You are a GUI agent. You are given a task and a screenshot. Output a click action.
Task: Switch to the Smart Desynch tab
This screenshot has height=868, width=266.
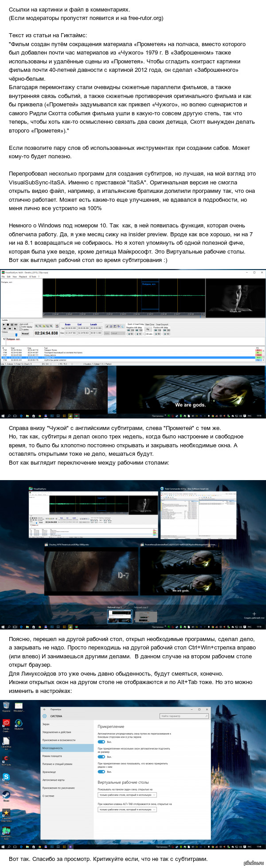[162, 324]
